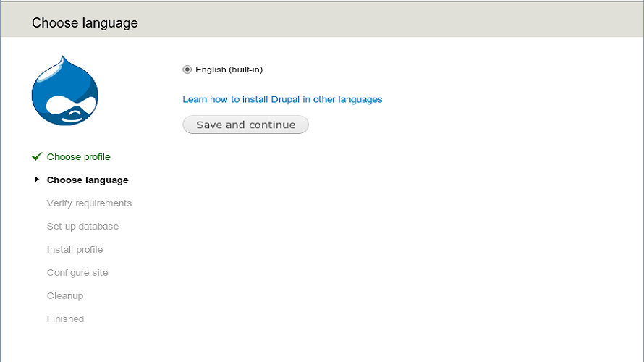Click the word Drupal in the help link

coord(286,99)
